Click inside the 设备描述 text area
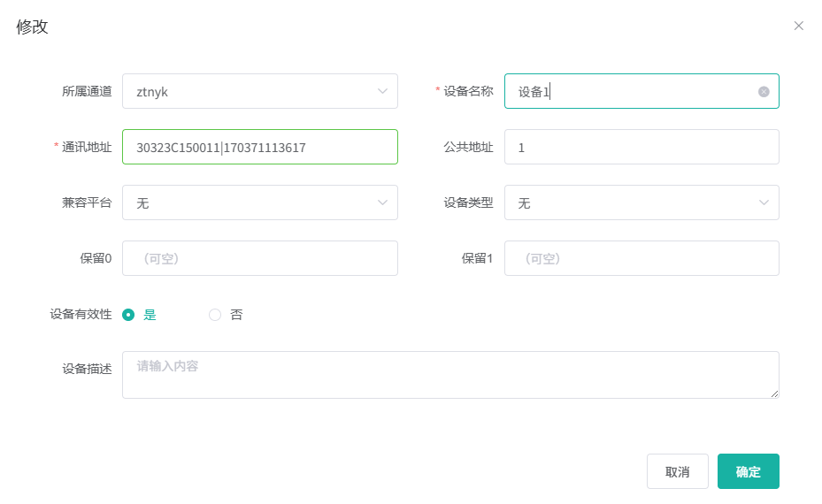Screen dimensions: 822x504 [x=449, y=375]
